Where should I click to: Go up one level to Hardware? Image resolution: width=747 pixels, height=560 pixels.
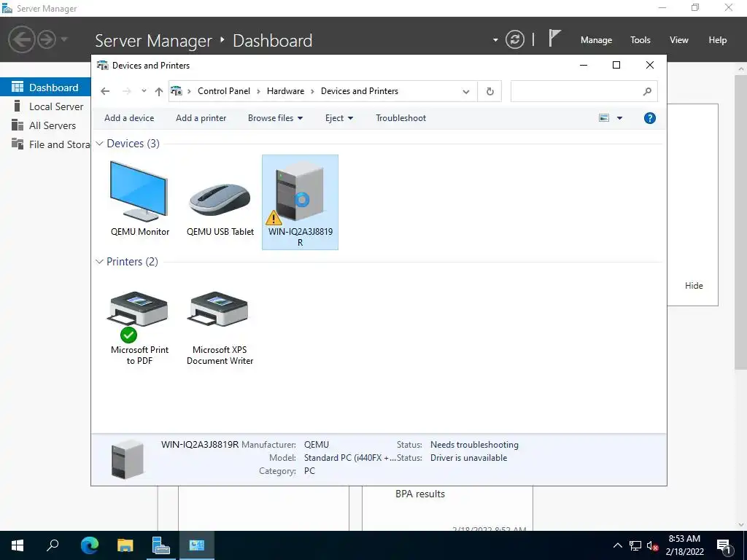click(158, 91)
